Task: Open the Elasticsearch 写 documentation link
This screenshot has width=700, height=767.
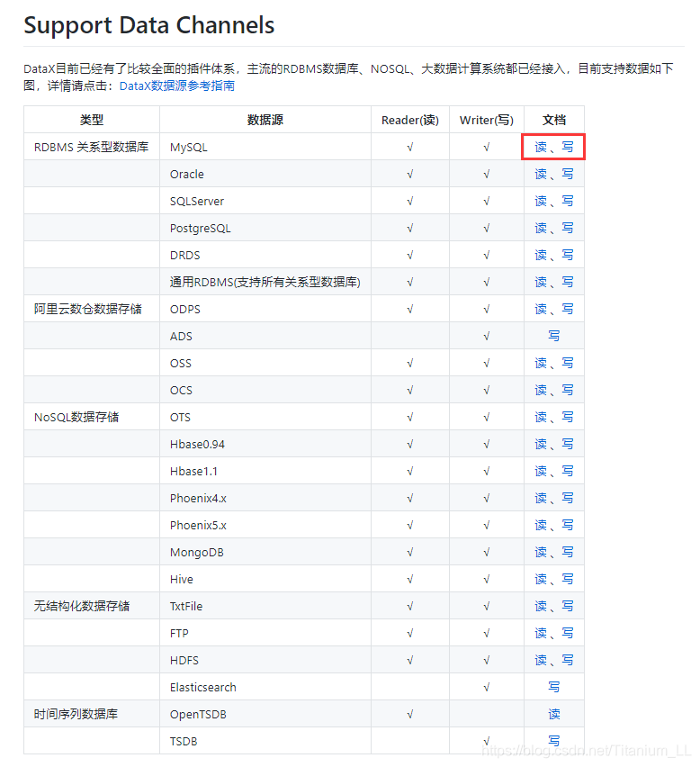Action: point(554,687)
